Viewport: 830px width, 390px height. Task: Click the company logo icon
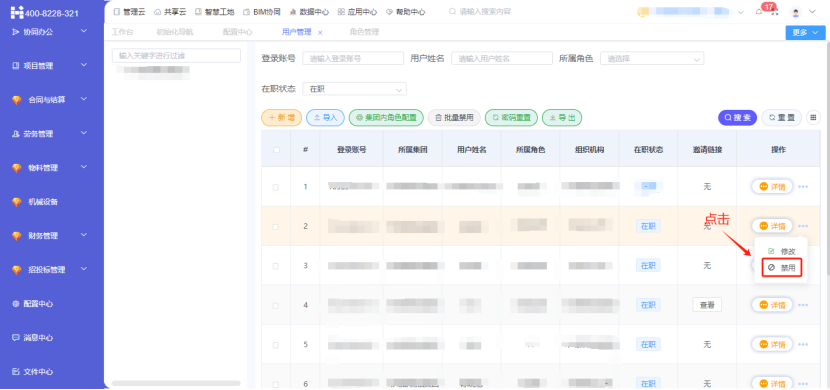pyautogui.click(x=18, y=12)
